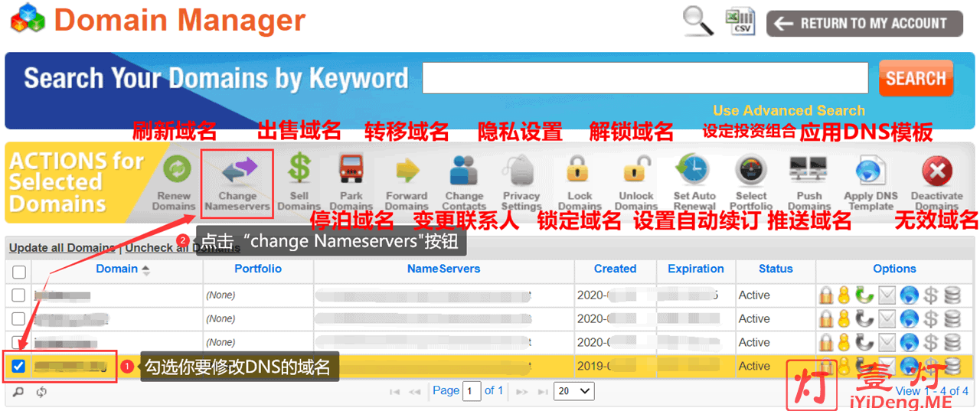The image size is (980, 411).
Task: Click the Unlock Domains open padlock icon
Action: click(x=636, y=169)
